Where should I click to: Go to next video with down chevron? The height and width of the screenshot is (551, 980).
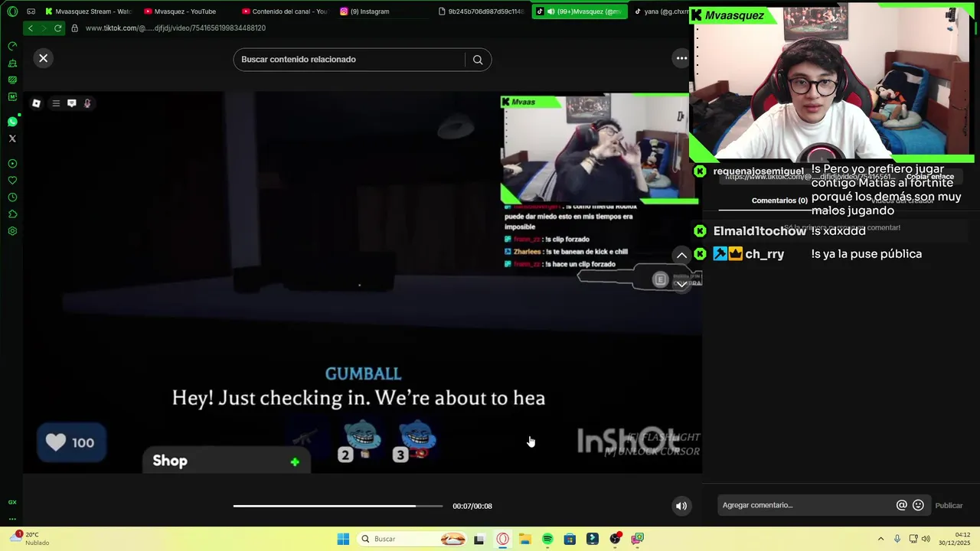[x=681, y=284]
